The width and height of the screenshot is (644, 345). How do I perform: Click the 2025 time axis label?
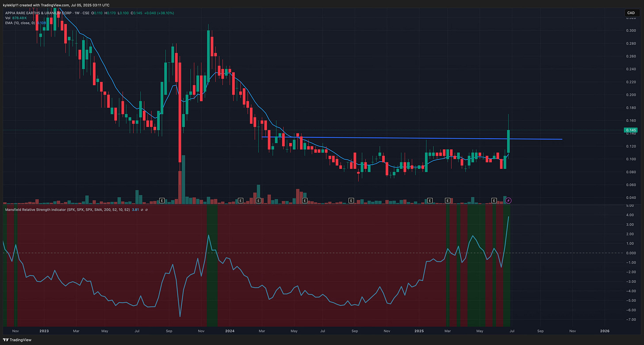coord(419,330)
